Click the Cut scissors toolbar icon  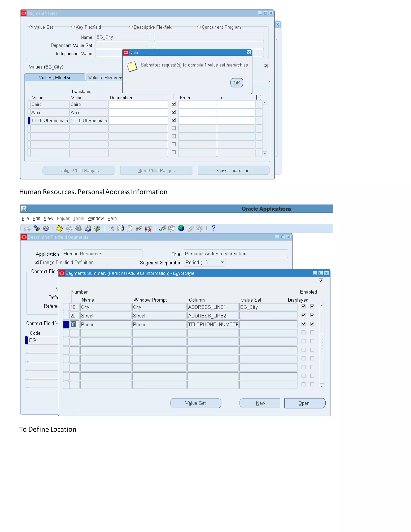[x=111, y=228]
